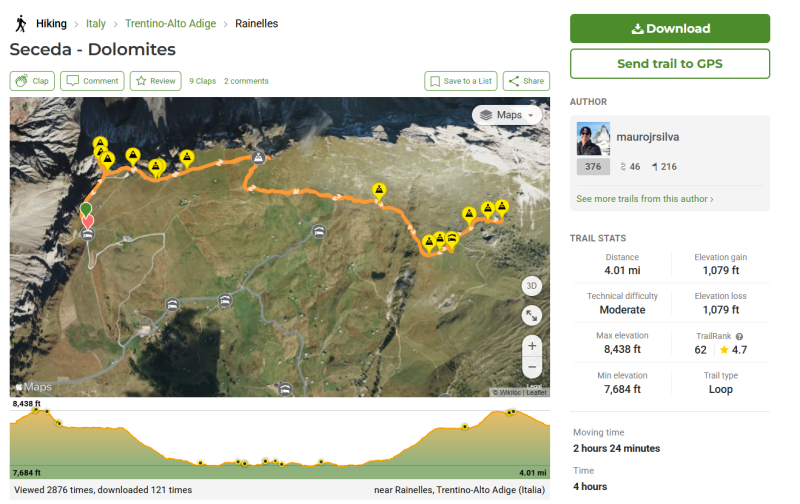This screenshot has height=504, width=800.
Task: Click the Clap button
Action: click(32, 81)
